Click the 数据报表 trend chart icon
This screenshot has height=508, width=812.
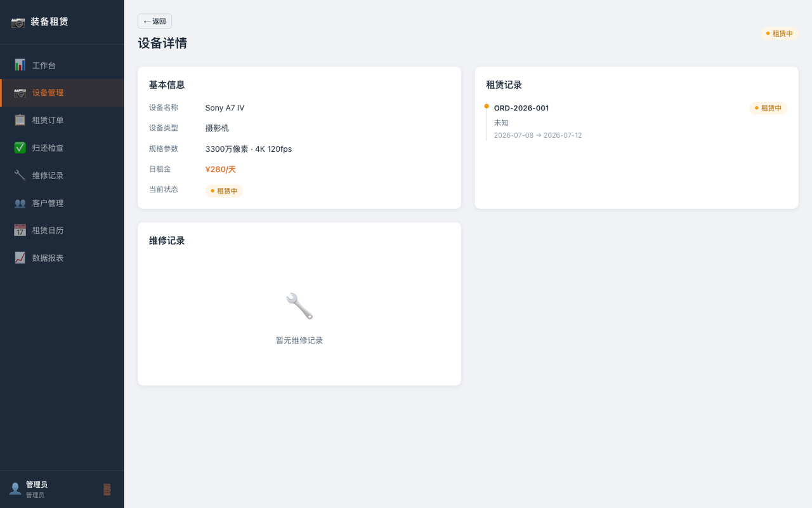[20, 258]
